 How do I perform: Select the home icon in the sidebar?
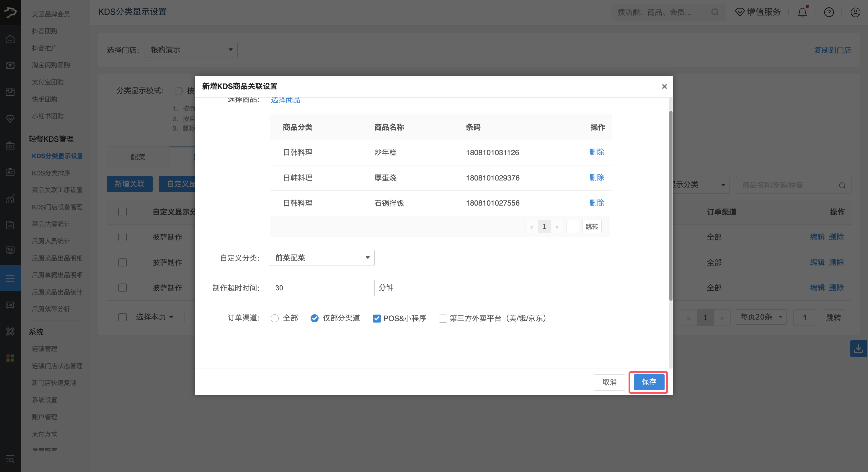10,39
